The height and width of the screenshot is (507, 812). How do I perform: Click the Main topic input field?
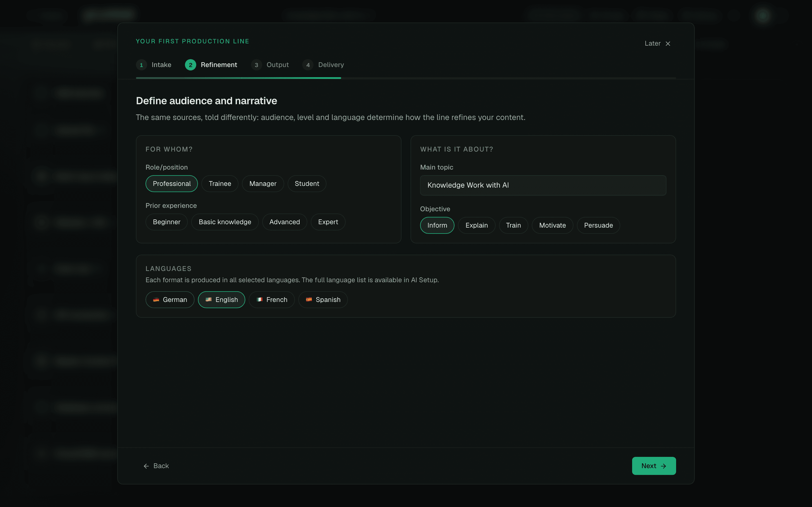[x=543, y=185]
